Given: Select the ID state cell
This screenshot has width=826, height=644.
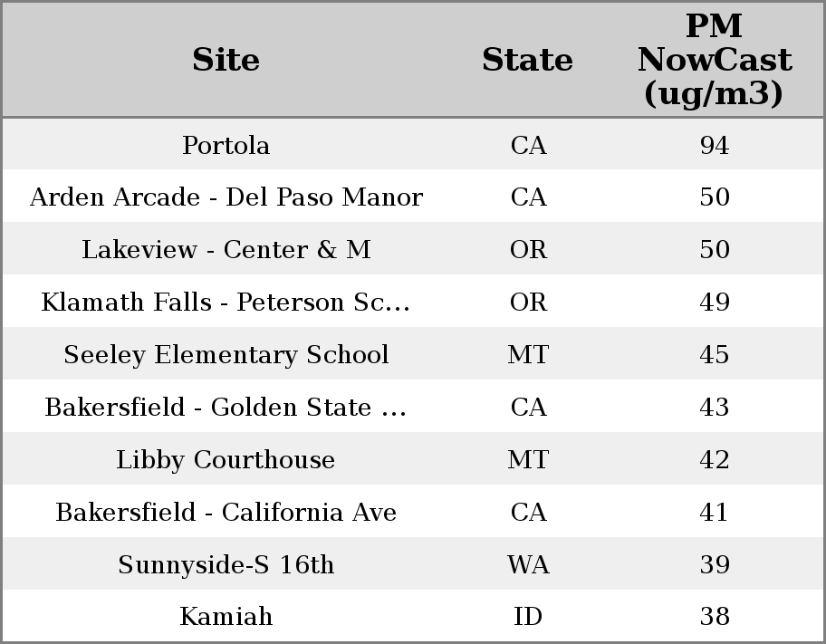Looking at the screenshot, I should 527,617.
